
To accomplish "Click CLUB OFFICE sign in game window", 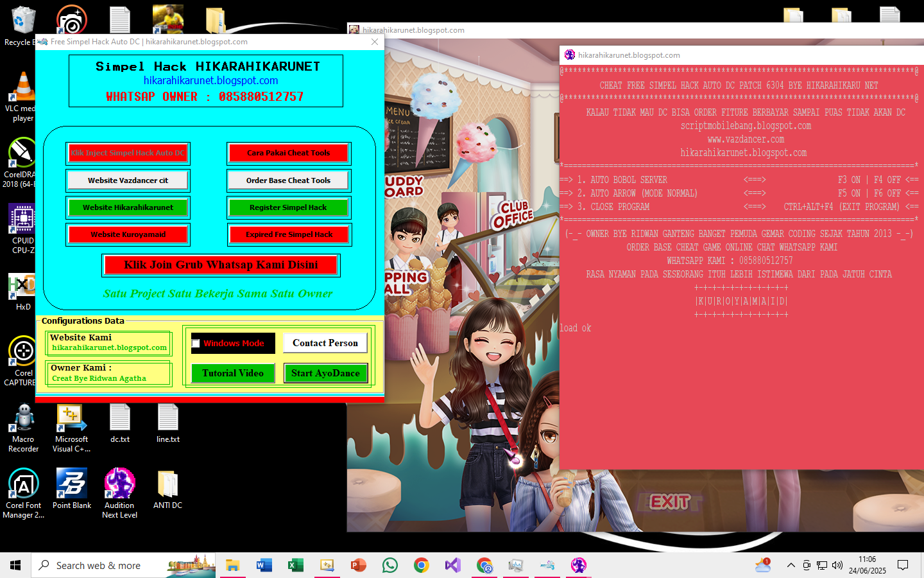I will 512,215.
